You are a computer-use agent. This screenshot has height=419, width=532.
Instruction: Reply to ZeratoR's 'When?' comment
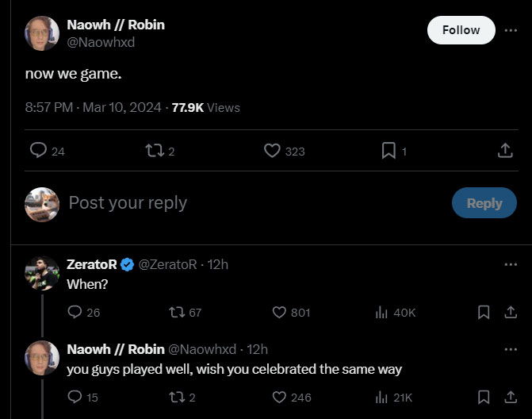coord(75,313)
